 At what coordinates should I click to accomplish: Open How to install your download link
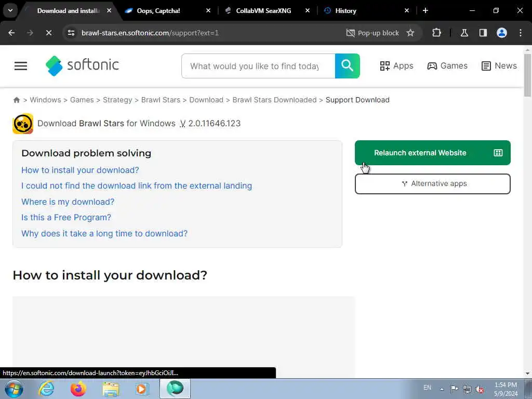[x=80, y=170]
